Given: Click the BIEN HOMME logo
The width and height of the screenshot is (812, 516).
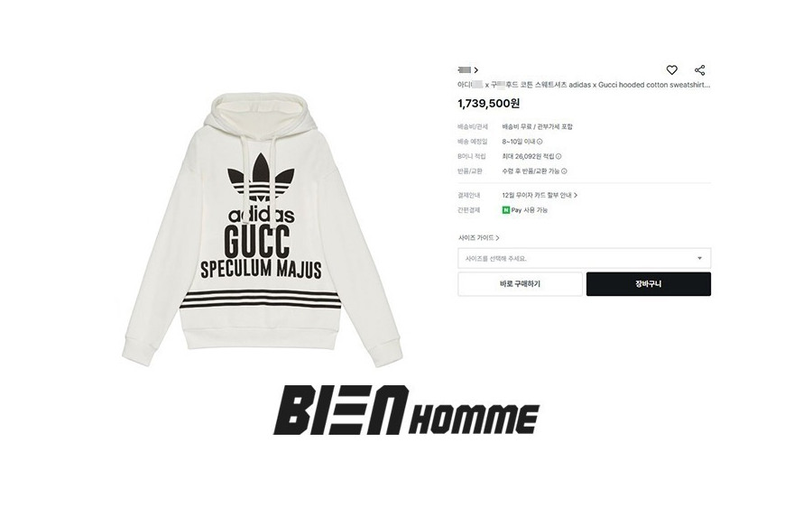Looking at the screenshot, I should tap(406, 410).
